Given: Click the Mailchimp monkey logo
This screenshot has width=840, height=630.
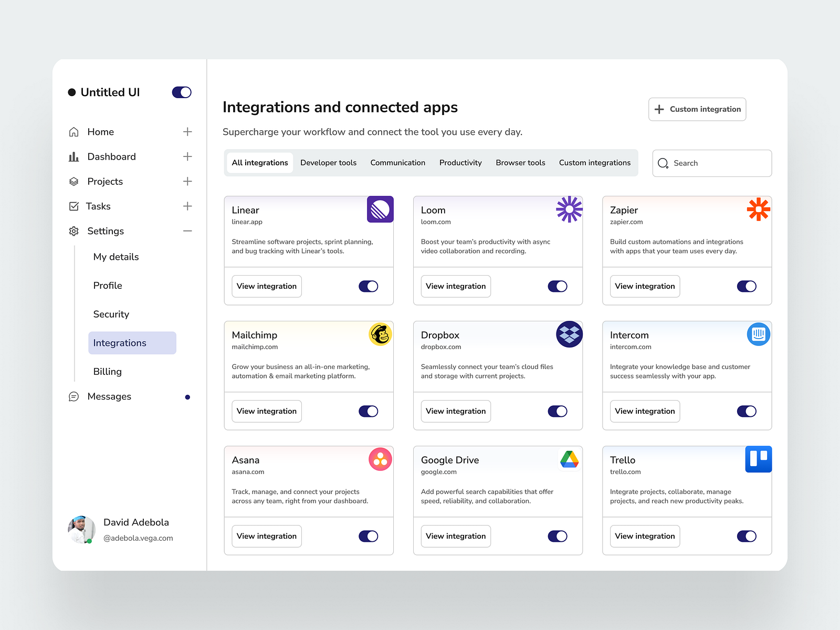Looking at the screenshot, I should coord(380,334).
